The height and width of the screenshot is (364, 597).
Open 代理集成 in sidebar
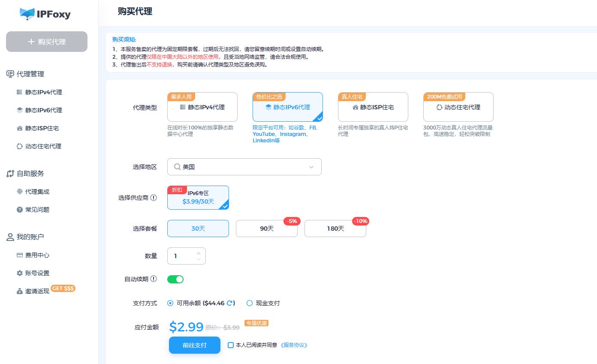coord(37,192)
